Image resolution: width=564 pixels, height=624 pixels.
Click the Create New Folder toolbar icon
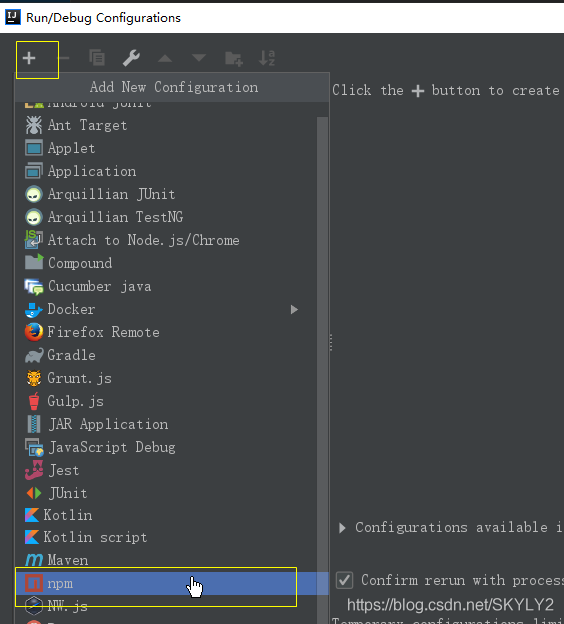[x=234, y=58]
